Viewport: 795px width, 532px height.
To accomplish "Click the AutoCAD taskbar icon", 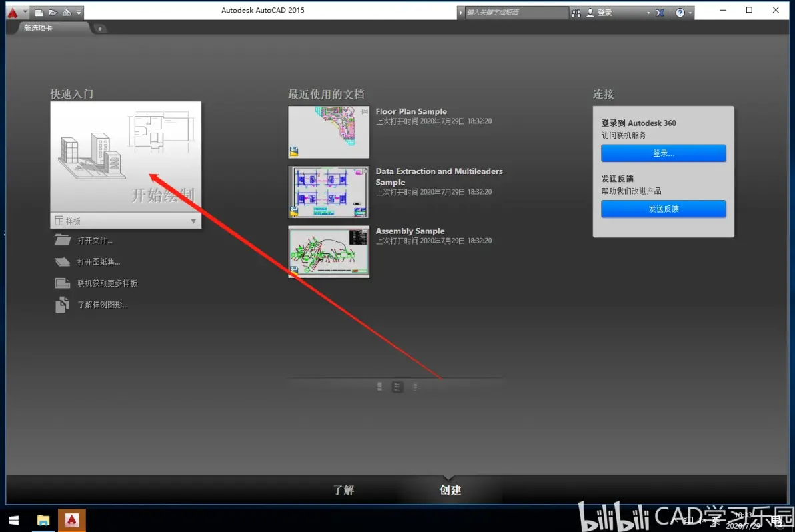I will 71,521.
